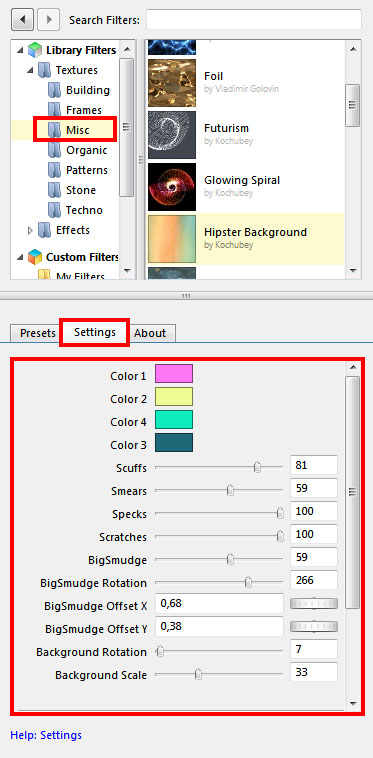373x758 pixels.
Task: Select the Library Filters cube icon
Action: click(35, 50)
